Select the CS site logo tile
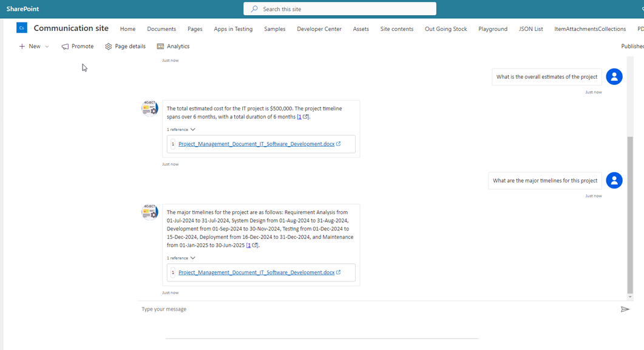 pos(22,27)
